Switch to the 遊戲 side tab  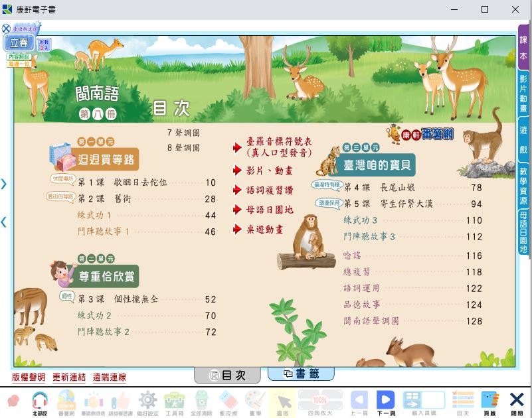[x=523, y=139]
